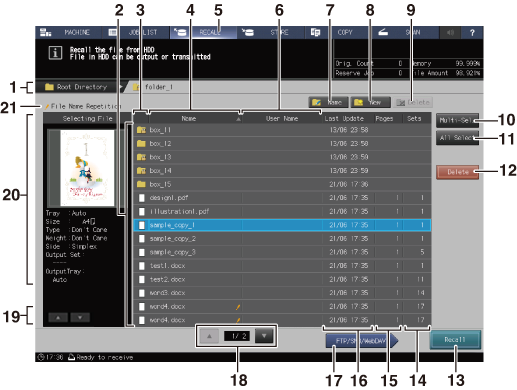
Task: Click the help question mark icon
Action: pos(472,33)
